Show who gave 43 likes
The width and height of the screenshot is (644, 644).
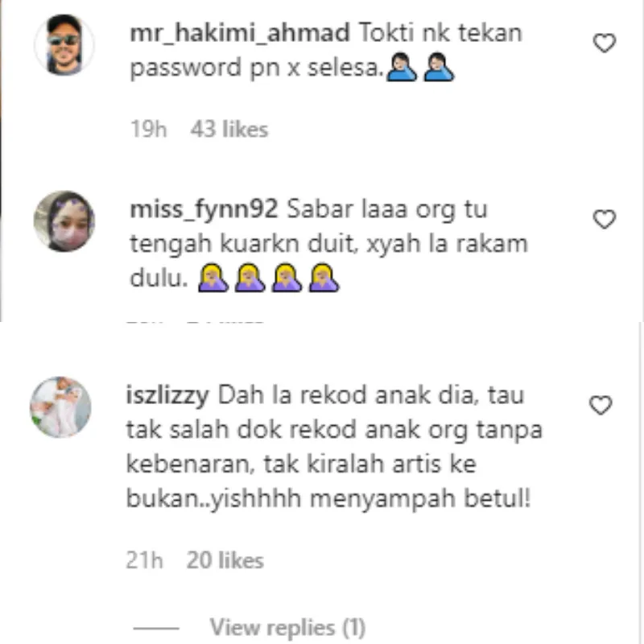(x=229, y=130)
